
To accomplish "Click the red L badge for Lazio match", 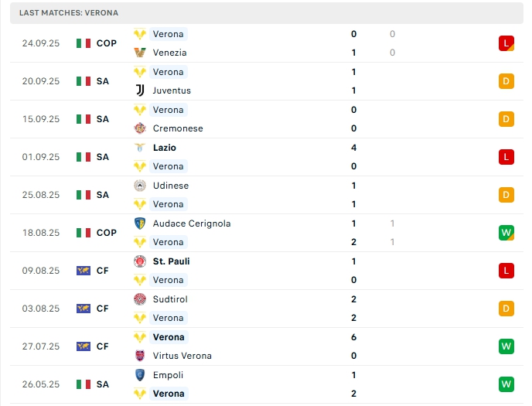I will pos(506,157).
